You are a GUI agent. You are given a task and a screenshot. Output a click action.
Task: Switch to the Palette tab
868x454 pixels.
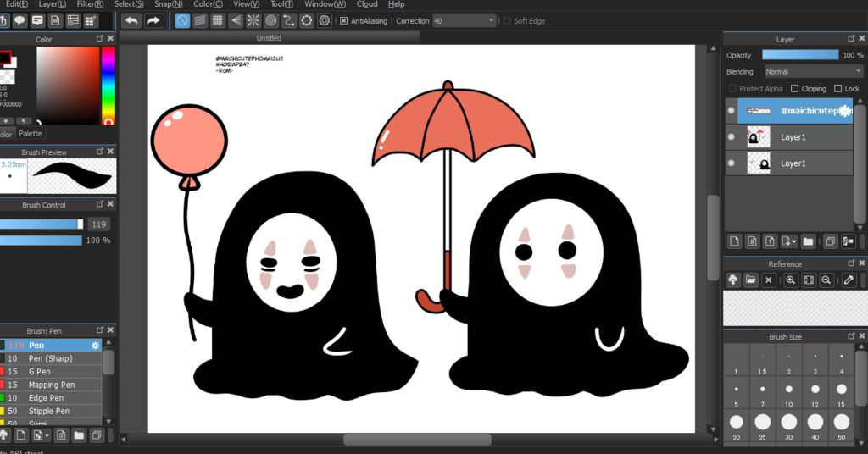[x=30, y=133]
